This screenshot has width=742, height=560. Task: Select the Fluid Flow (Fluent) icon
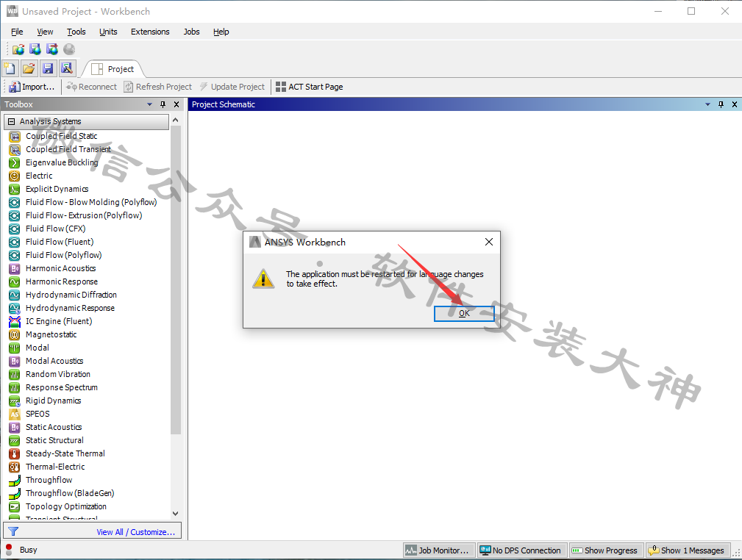[15, 243]
